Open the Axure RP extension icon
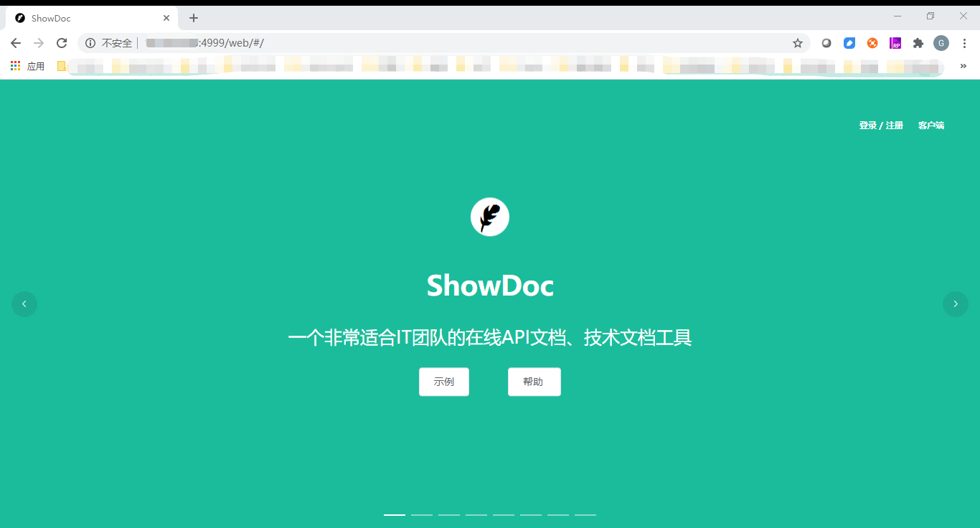This screenshot has height=528, width=980. [895, 43]
